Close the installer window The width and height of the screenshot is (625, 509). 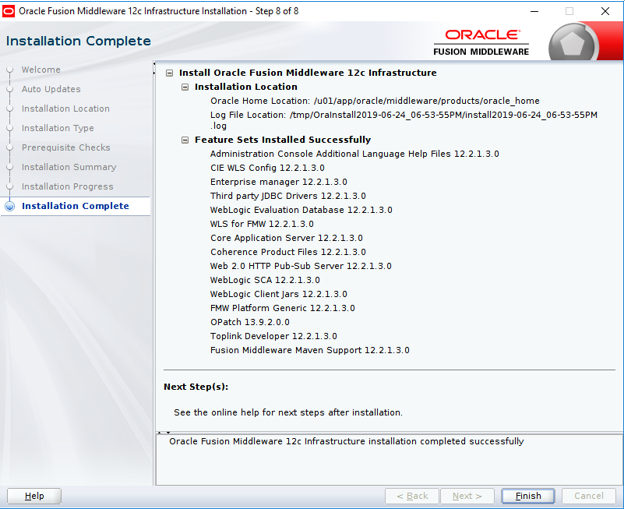click(x=605, y=11)
